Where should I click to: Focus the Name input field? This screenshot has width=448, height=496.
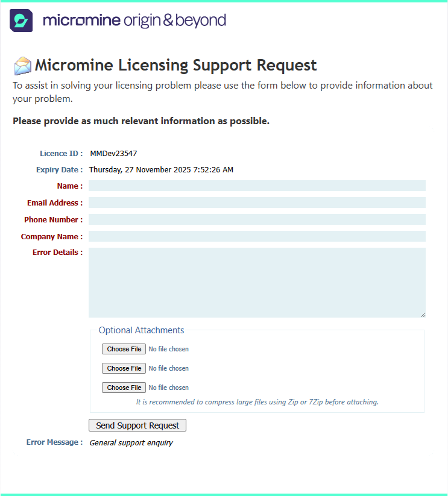(x=257, y=186)
